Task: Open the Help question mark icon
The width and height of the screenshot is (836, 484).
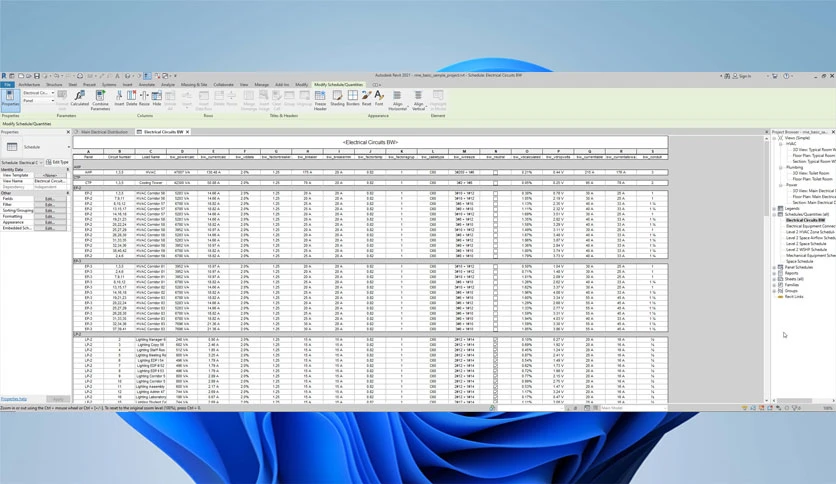Action: 786,76
